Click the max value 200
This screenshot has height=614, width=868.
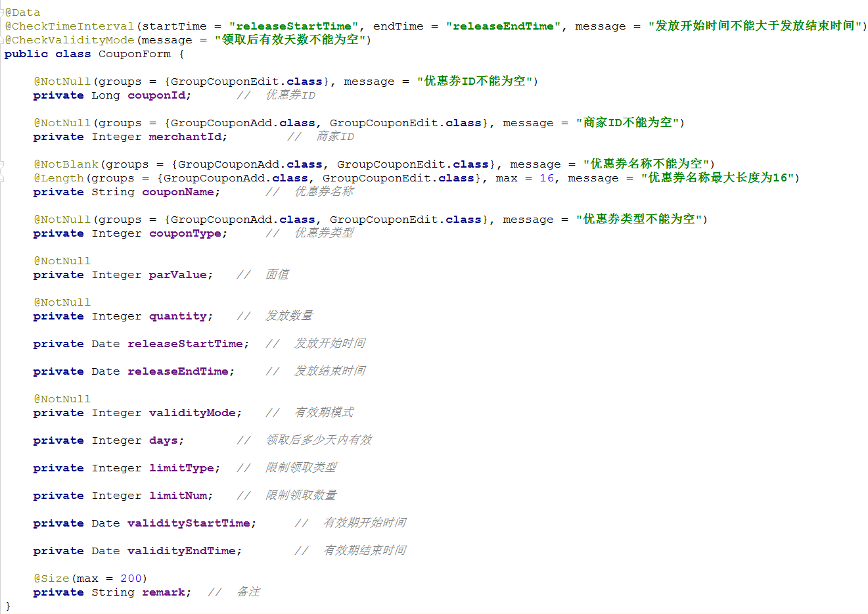[x=131, y=579]
